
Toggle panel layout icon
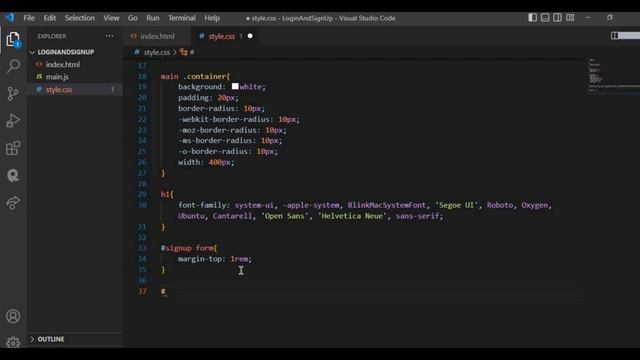(x=545, y=18)
